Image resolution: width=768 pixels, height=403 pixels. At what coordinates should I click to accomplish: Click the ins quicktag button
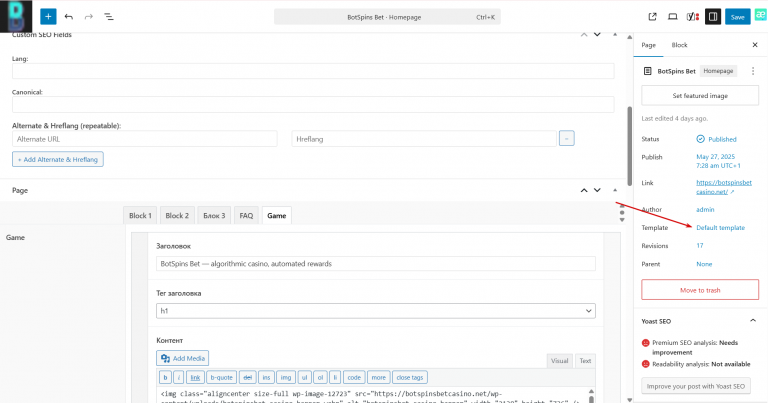point(266,378)
